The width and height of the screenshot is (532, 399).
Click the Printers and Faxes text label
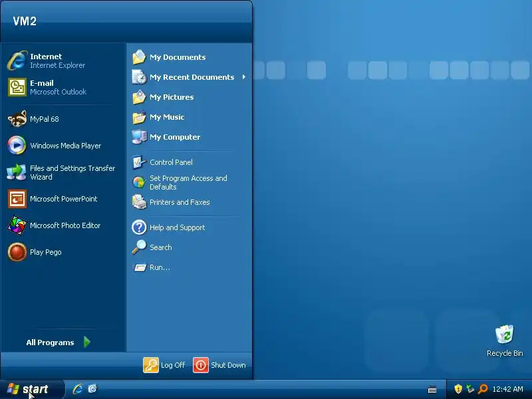point(180,202)
